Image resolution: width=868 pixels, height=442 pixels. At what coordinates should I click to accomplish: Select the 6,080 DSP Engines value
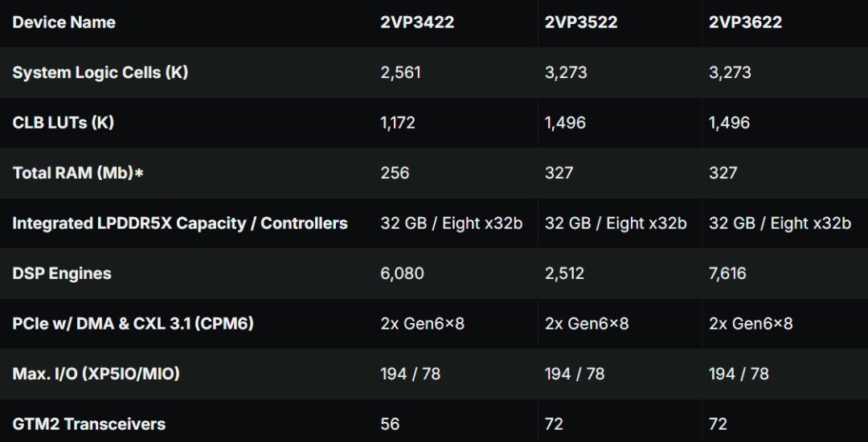(403, 274)
